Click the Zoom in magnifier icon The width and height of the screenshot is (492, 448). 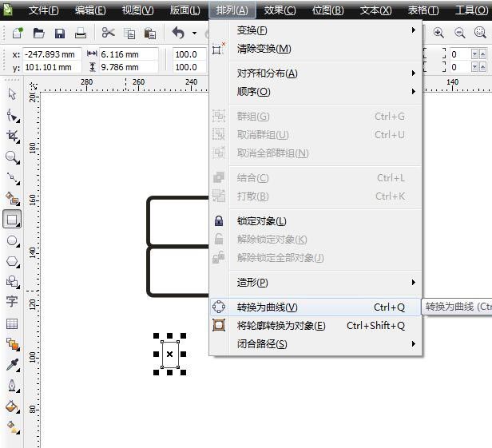(438, 32)
